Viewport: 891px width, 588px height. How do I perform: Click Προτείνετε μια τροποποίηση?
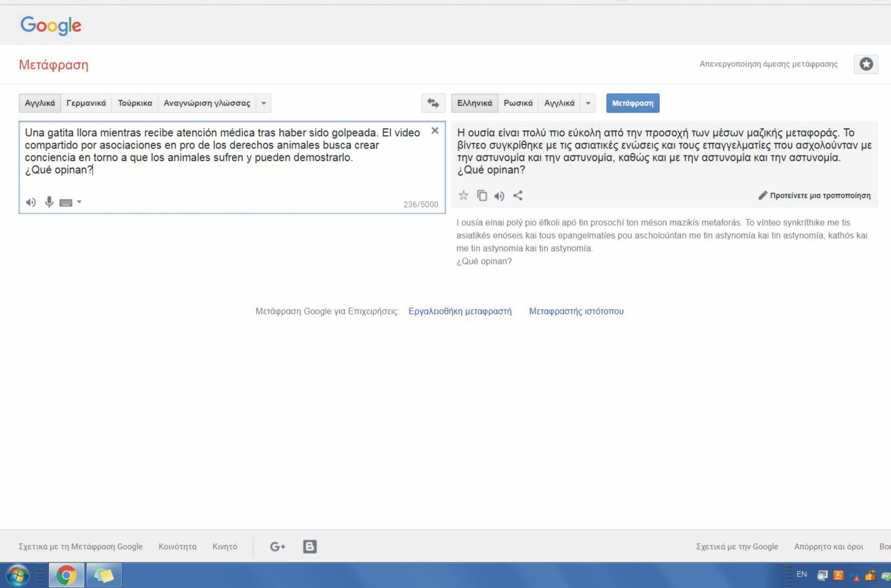tap(820, 195)
